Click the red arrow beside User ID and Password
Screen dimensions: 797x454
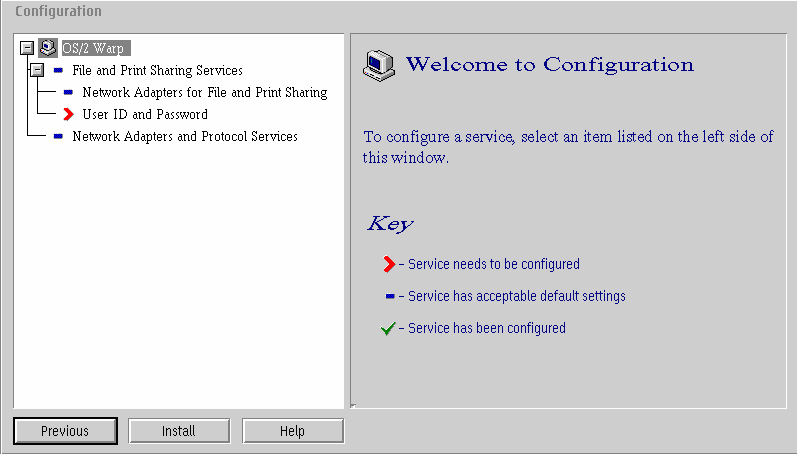tap(69, 114)
